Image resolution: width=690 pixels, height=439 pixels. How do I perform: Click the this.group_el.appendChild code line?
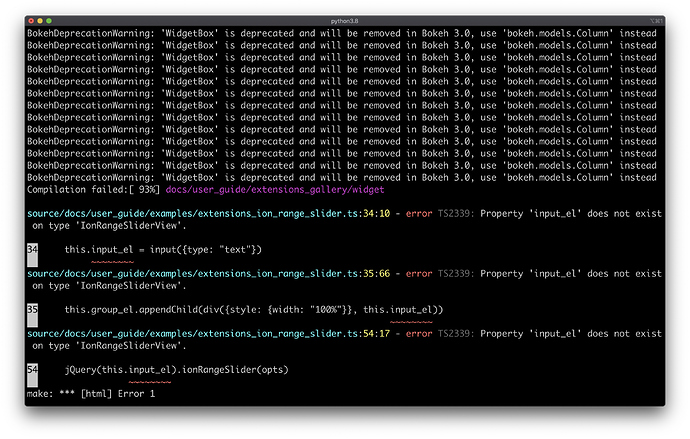(x=253, y=310)
